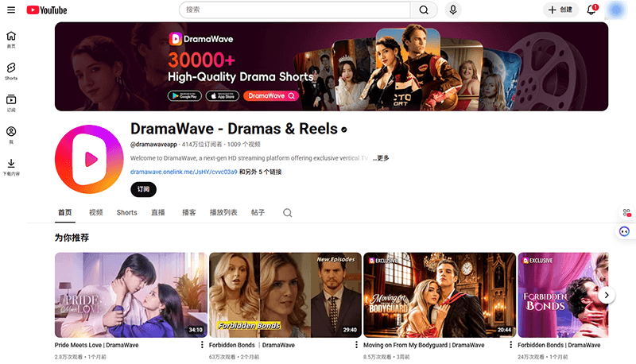The width and height of the screenshot is (636, 364).
Task: Subscribe to the DramaWave channel
Action: pos(143,189)
